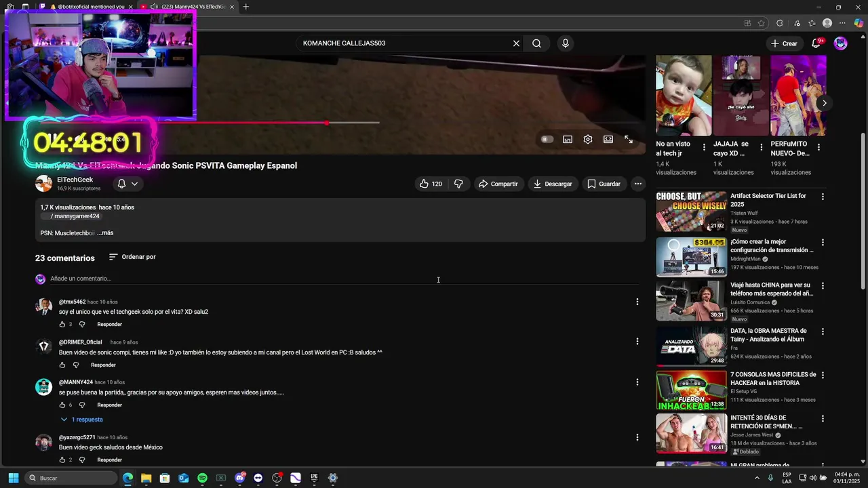Like the comment by @yazergc5271

[x=62, y=460]
